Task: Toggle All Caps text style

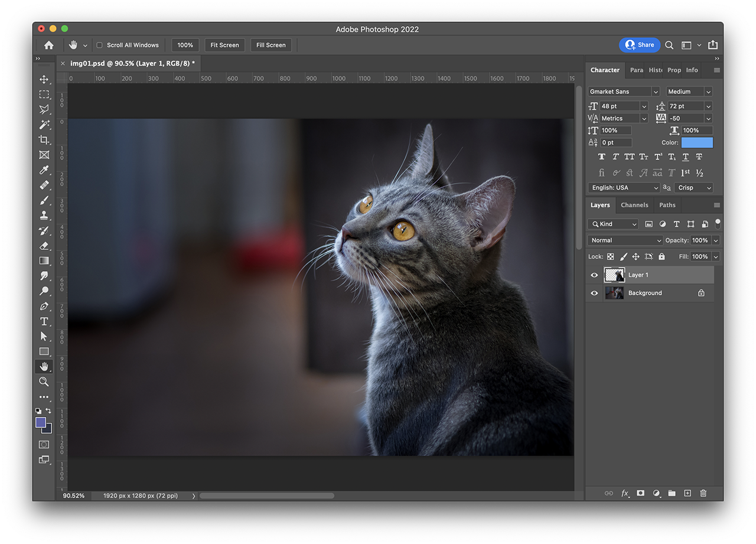Action: [630, 157]
